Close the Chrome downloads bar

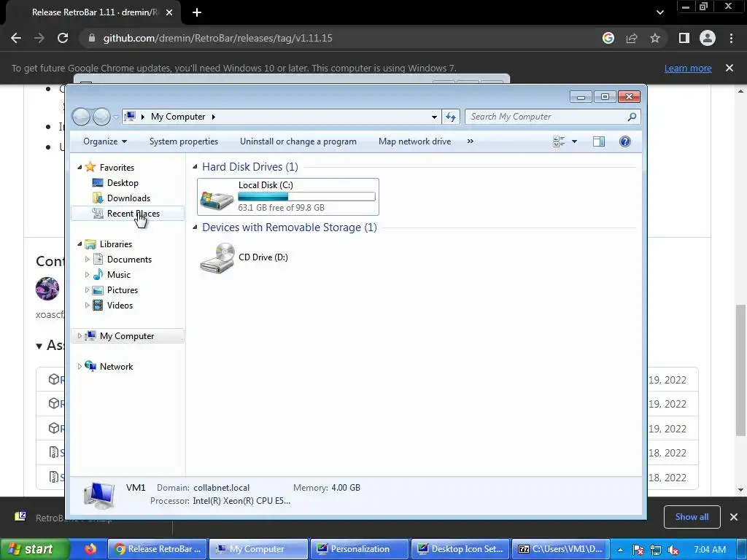click(734, 517)
